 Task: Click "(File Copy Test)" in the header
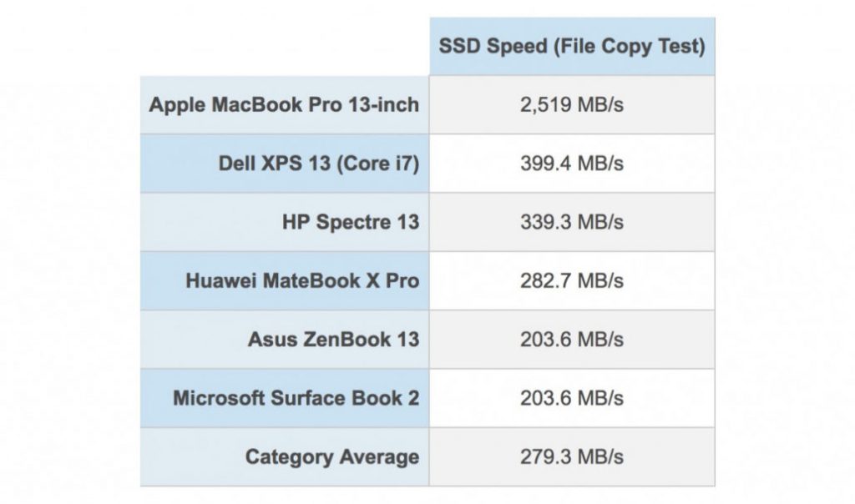tap(627, 45)
